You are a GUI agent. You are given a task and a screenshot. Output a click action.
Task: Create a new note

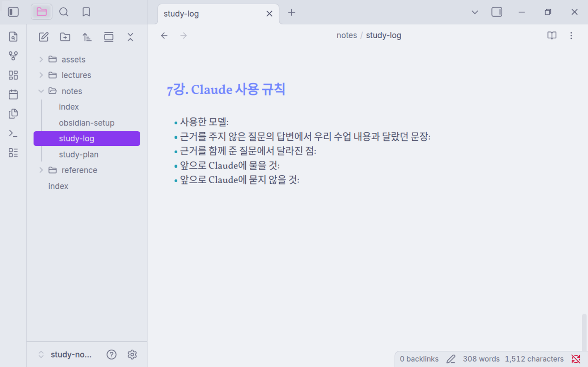tap(44, 37)
